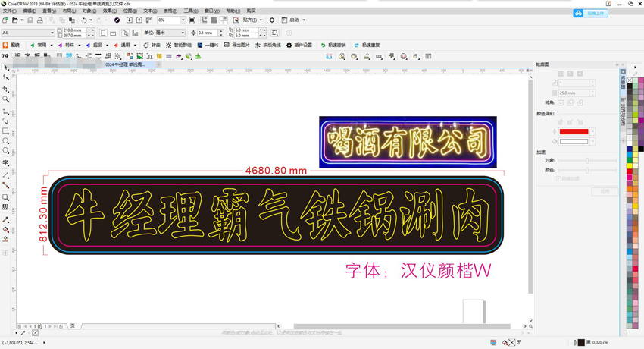This screenshot has height=349, width=644.
Task: Click the Print icon
Action: click(x=40, y=20)
